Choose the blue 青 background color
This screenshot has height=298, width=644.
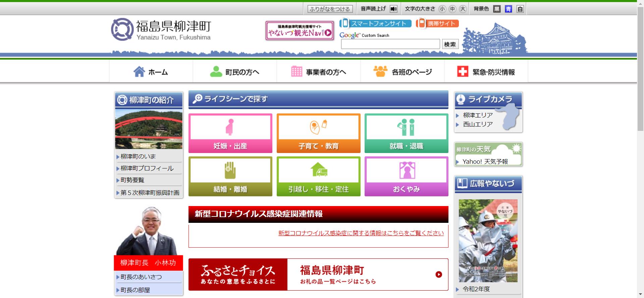508,9
